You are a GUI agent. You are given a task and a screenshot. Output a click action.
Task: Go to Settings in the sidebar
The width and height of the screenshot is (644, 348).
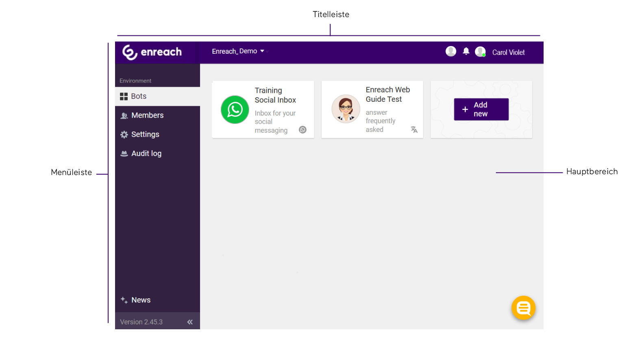(145, 135)
